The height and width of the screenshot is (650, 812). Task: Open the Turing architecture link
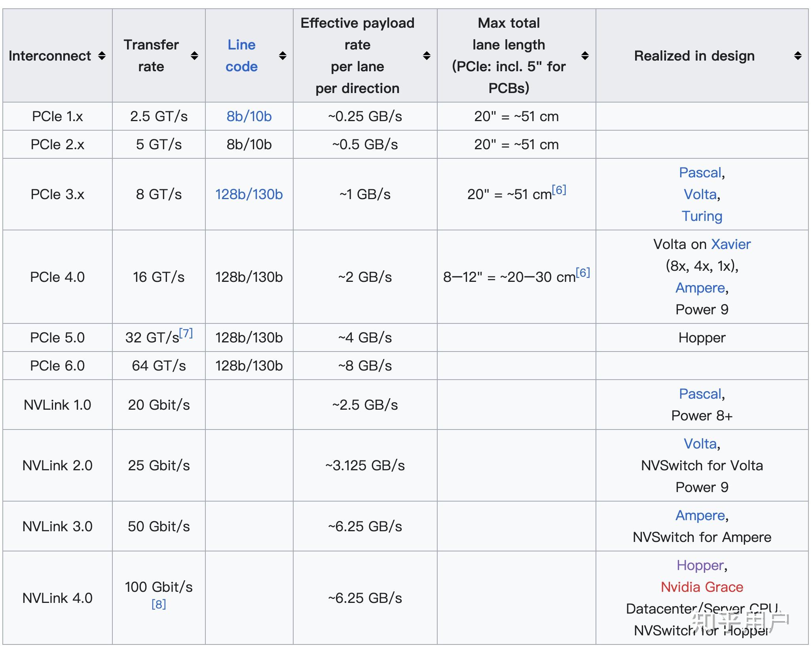pyautogui.click(x=702, y=216)
